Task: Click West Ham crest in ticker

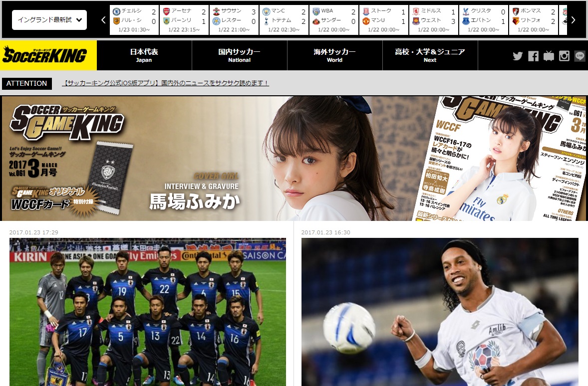Action: point(416,21)
